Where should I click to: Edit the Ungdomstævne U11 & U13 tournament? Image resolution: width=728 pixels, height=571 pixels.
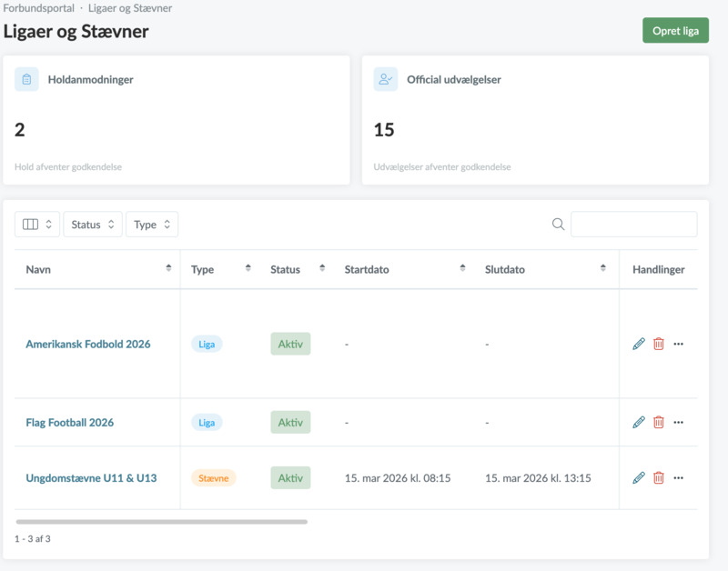[x=638, y=477]
